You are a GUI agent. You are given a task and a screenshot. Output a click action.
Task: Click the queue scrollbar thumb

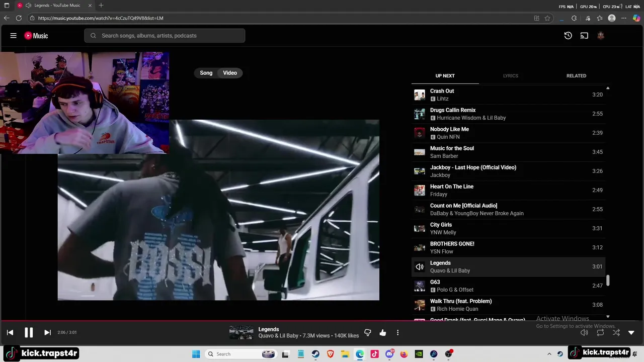pyautogui.click(x=608, y=281)
